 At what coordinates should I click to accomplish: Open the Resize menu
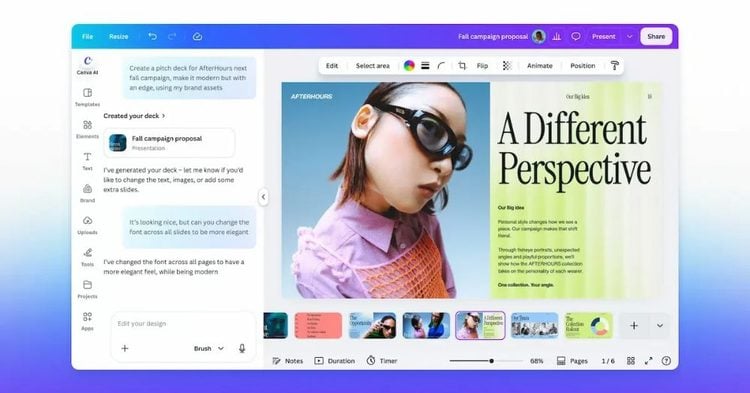pyautogui.click(x=118, y=36)
